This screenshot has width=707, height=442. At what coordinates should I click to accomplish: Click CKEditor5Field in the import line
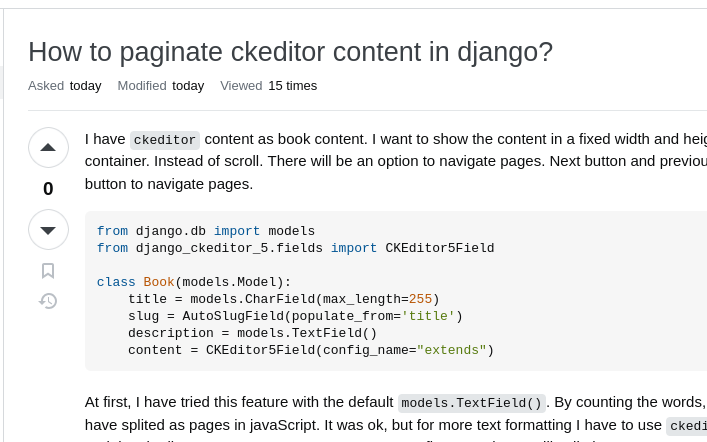tap(440, 248)
